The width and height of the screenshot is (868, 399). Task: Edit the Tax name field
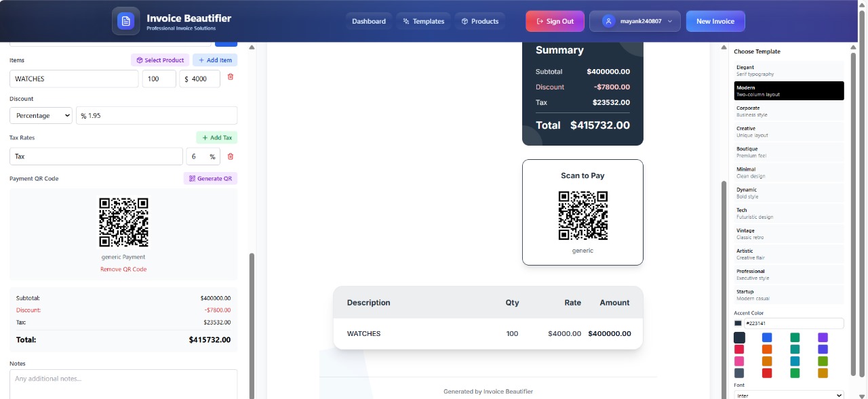coord(96,156)
